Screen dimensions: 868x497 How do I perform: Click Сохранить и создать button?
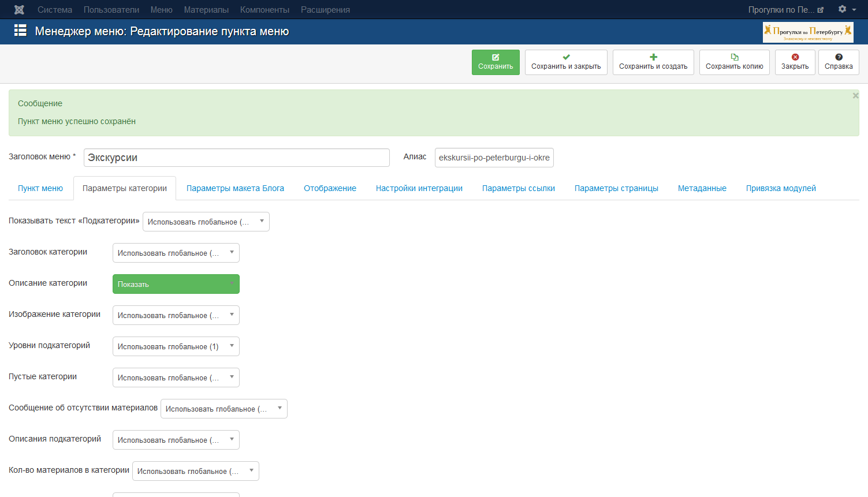(653, 62)
